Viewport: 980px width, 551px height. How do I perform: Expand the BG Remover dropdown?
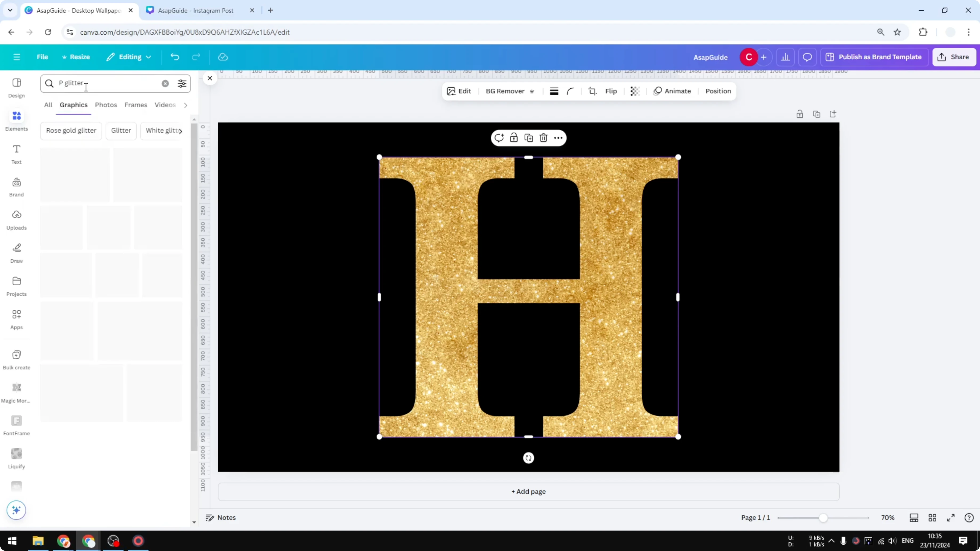pyautogui.click(x=532, y=91)
